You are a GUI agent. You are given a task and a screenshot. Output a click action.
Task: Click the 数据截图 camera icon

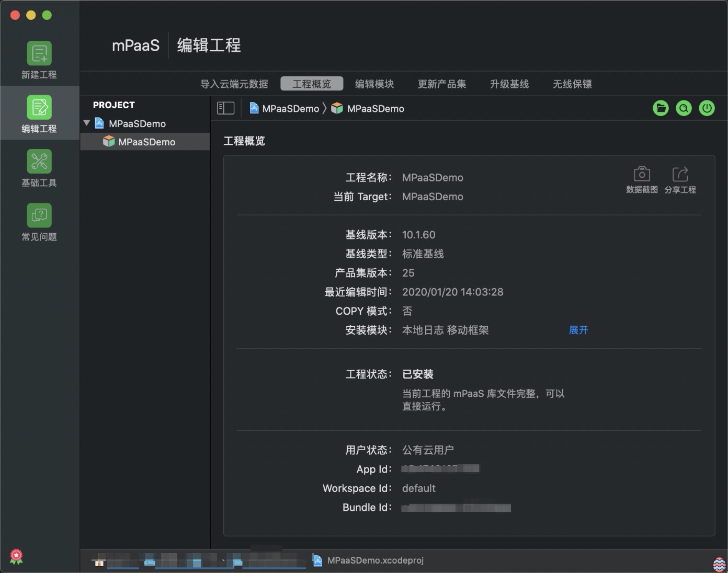pyautogui.click(x=642, y=174)
